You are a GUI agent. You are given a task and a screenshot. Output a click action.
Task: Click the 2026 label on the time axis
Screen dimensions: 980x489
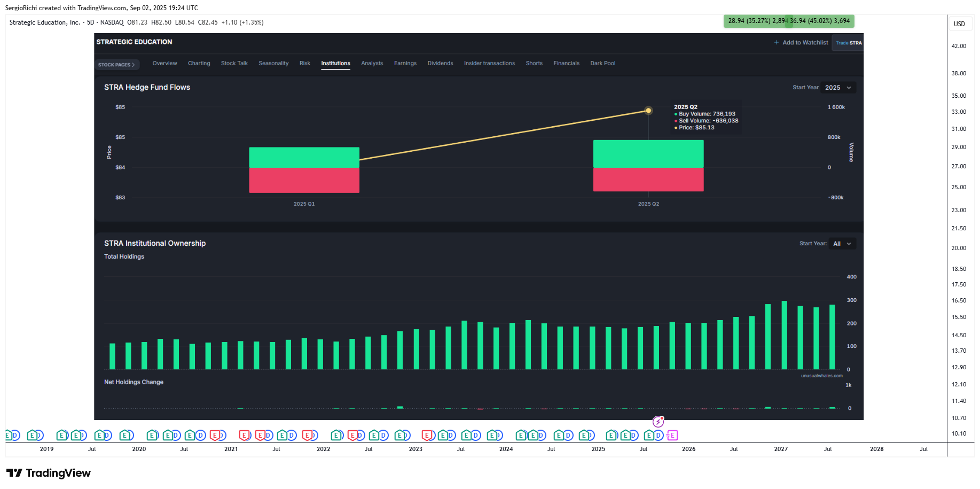(688, 449)
